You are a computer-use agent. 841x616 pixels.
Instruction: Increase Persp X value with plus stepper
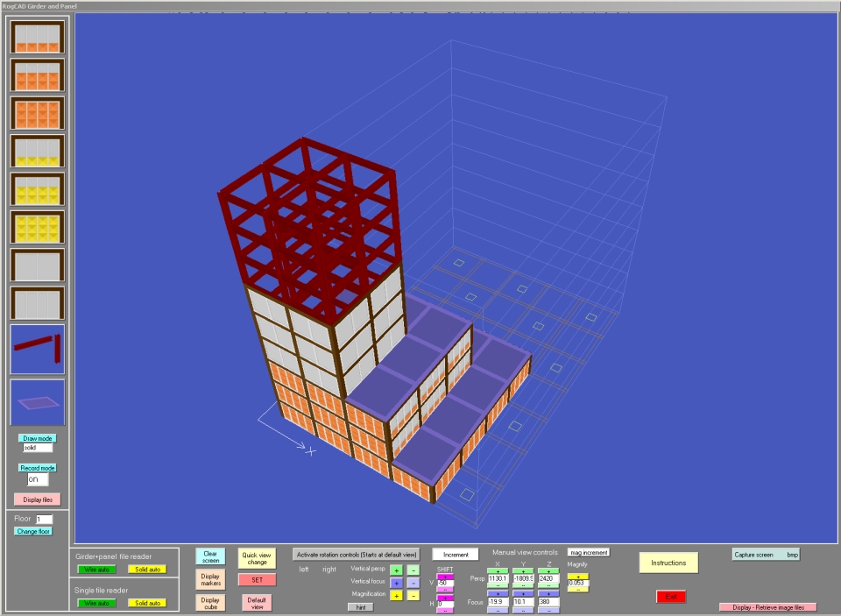[x=498, y=570]
